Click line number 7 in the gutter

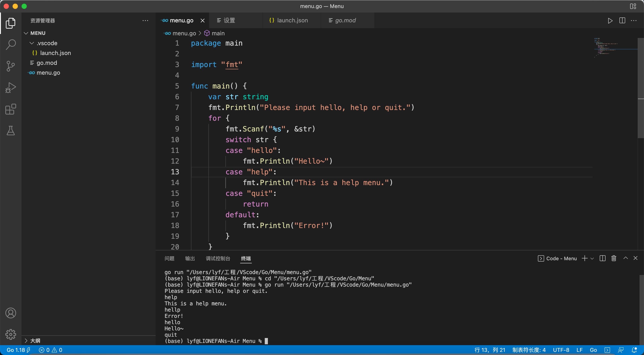click(177, 108)
